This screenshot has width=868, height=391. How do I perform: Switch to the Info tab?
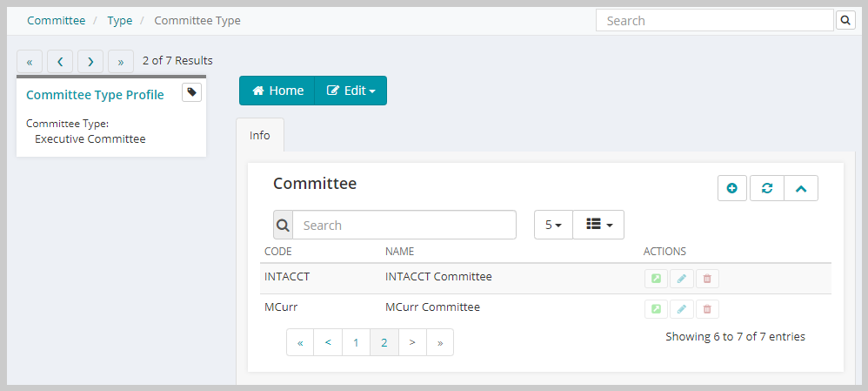(260, 135)
